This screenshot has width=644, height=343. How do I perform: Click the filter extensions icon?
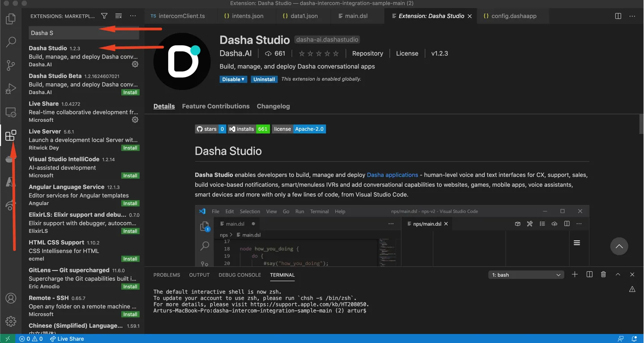coord(104,16)
